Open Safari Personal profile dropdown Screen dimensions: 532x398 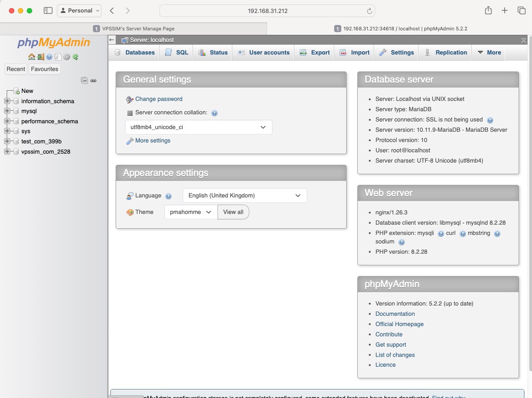click(80, 11)
